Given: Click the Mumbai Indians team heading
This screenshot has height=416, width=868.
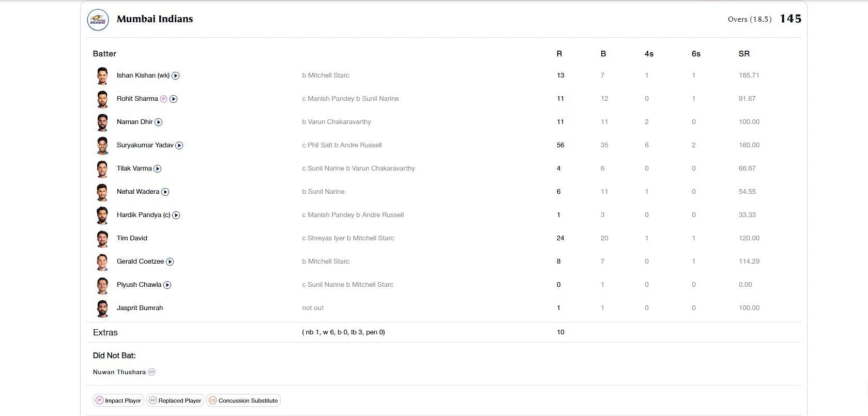Looking at the screenshot, I should (x=155, y=19).
